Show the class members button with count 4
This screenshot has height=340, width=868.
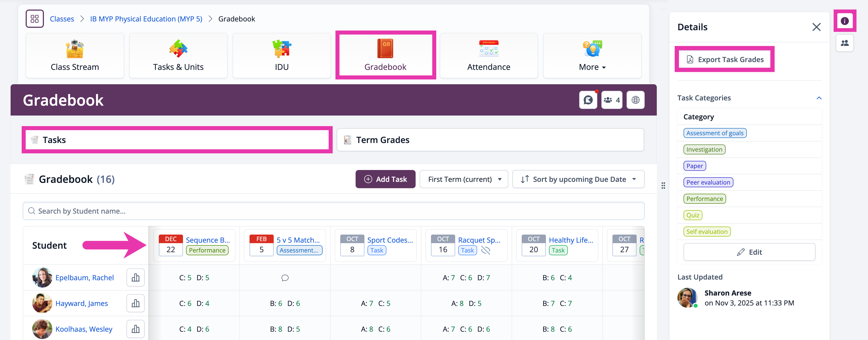pyautogui.click(x=612, y=100)
